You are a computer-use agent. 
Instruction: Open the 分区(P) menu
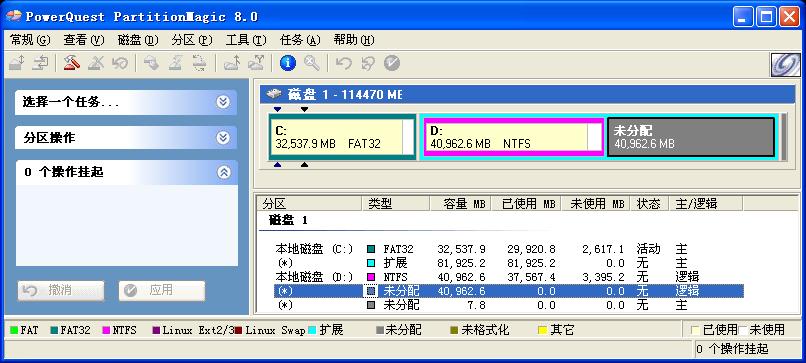[x=192, y=40]
